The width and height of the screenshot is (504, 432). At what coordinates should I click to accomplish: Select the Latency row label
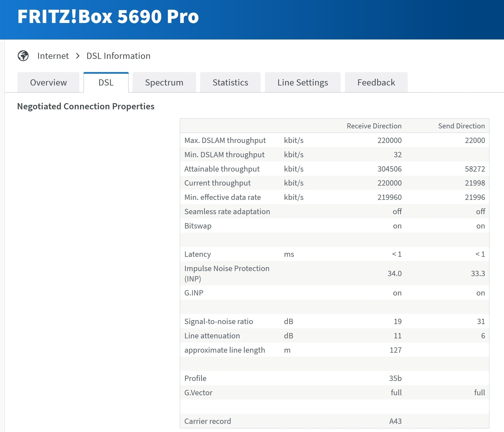(197, 254)
